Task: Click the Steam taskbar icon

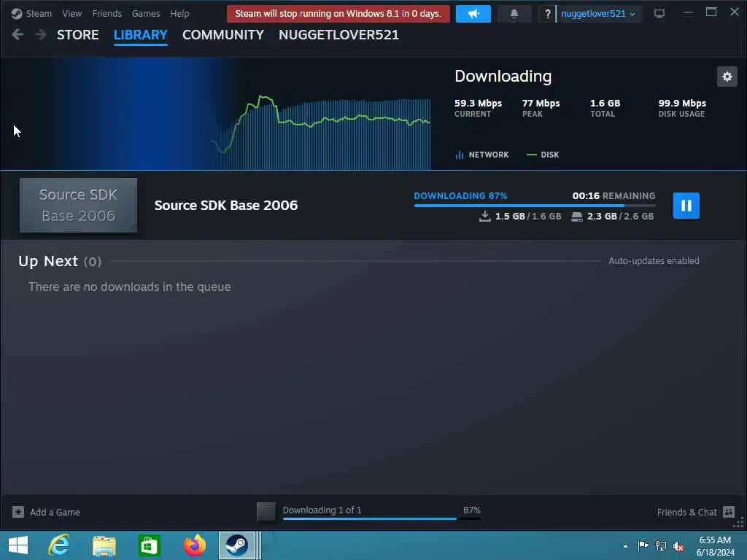Action: [237, 545]
